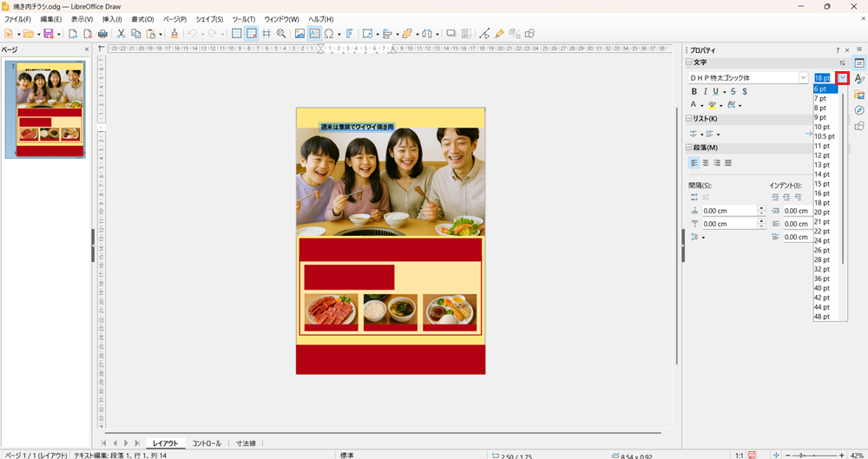
Task: Open the Save button dropdown arrow
Action: point(58,35)
